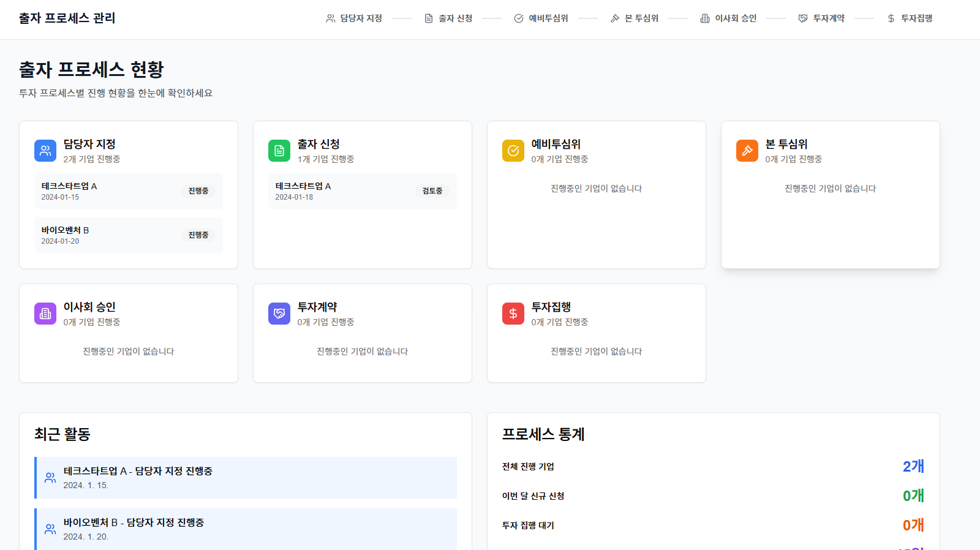This screenshot has width=980, height=550.
Task: Click people icon beside 바이오벤처 B recent activity
Action: (50, 529)
